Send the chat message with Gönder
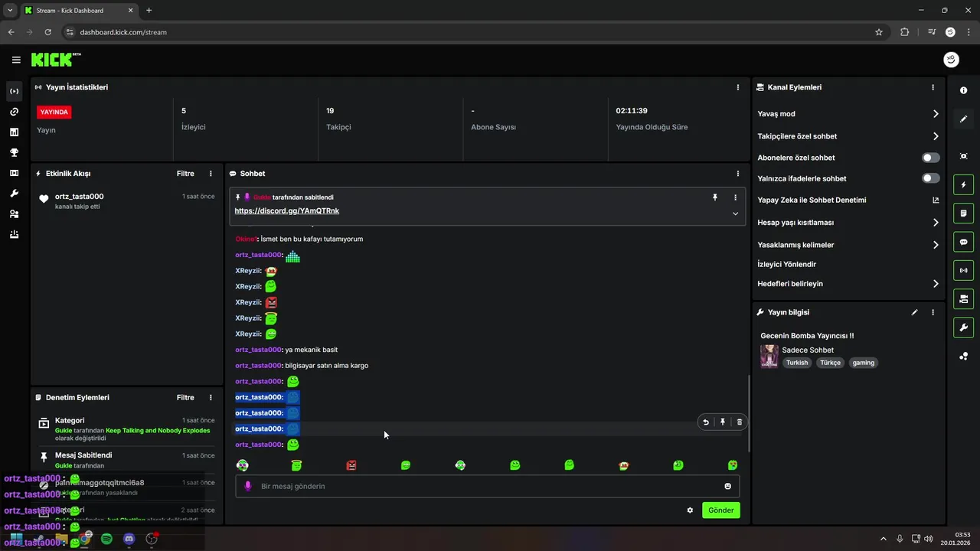Image resolution: width=980 pixels, height=551 pixels. (x=720, y=510)
